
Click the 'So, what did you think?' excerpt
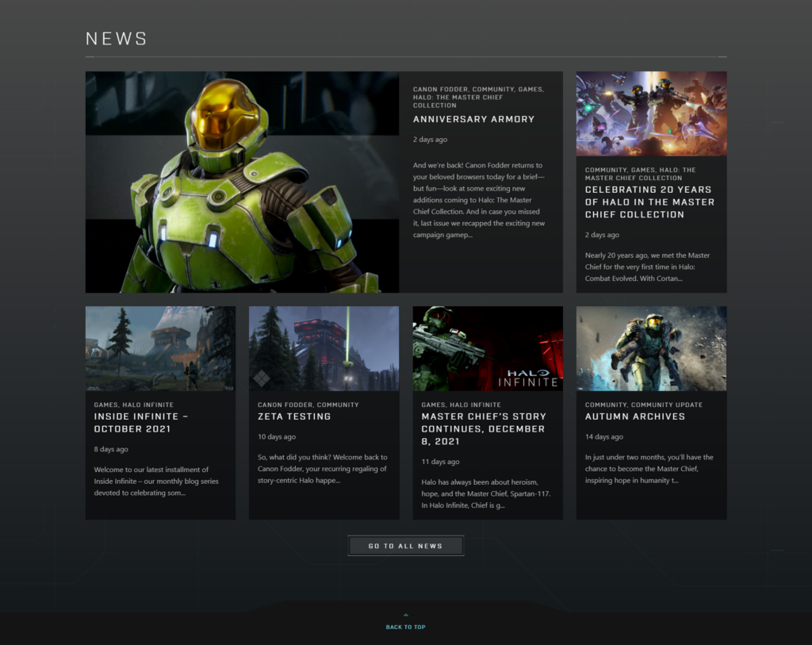pyautogui.click(x=322, y=469)
